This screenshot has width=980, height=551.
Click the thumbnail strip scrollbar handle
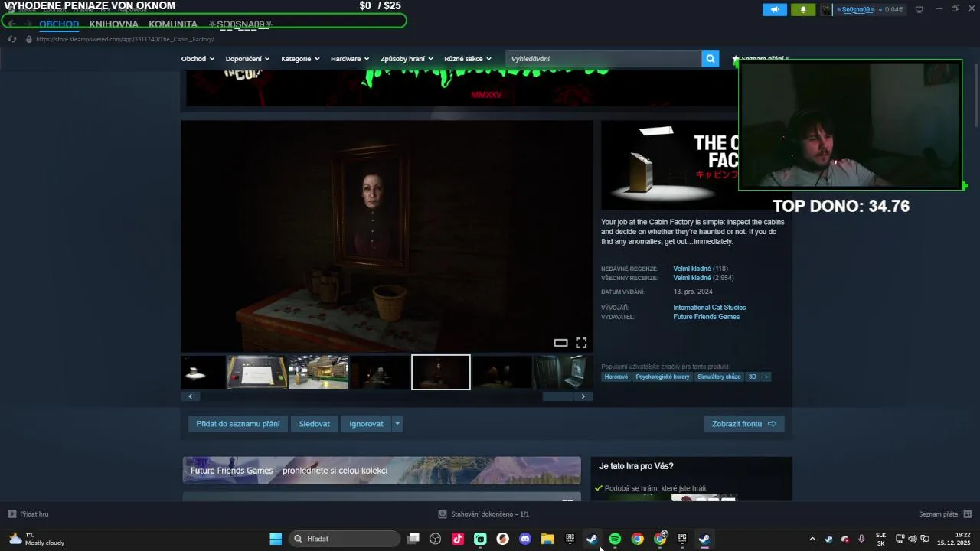point(557,396)
